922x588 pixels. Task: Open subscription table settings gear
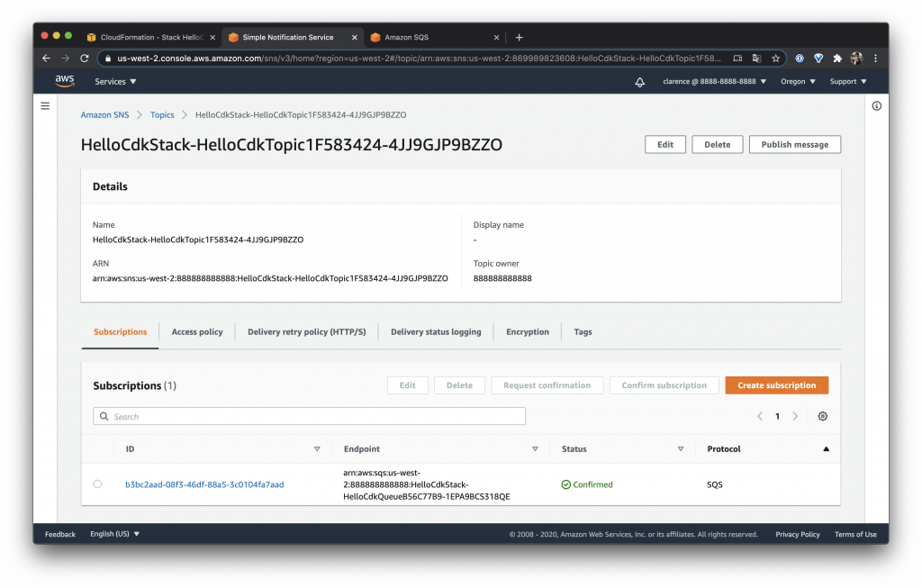tap(823, 416)
